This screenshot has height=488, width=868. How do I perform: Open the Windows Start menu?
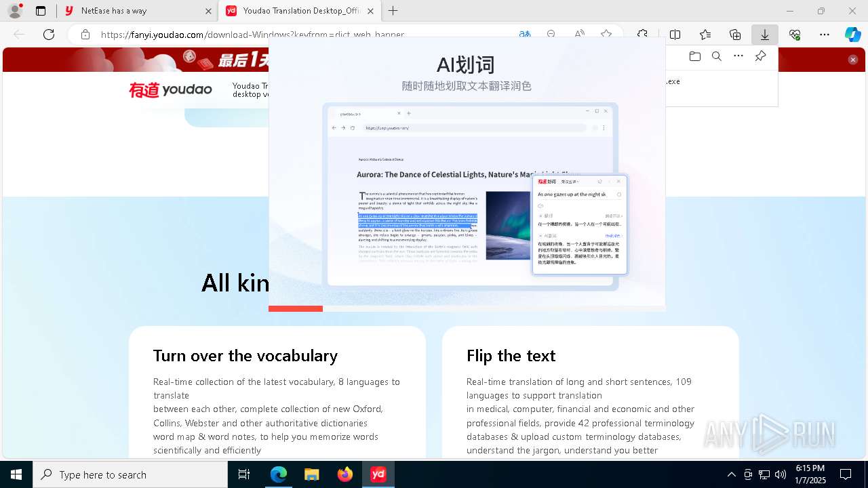[16, 474]
